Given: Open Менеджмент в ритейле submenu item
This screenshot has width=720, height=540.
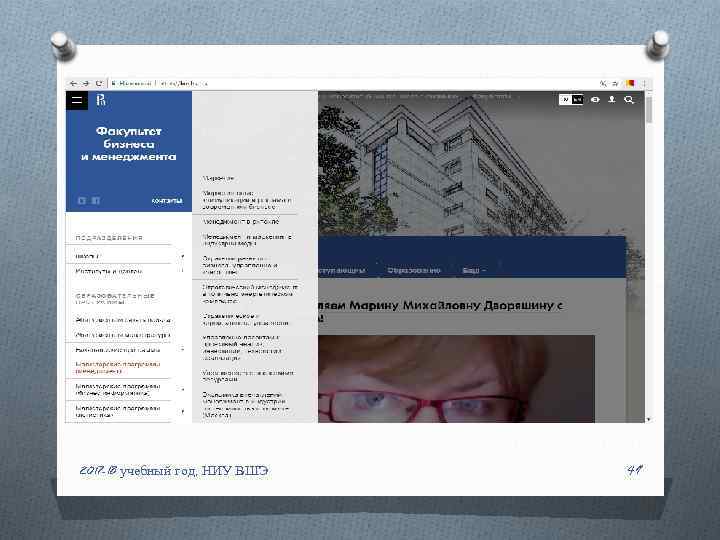Looking at the screenshot, I should click(x=241, y=221).
